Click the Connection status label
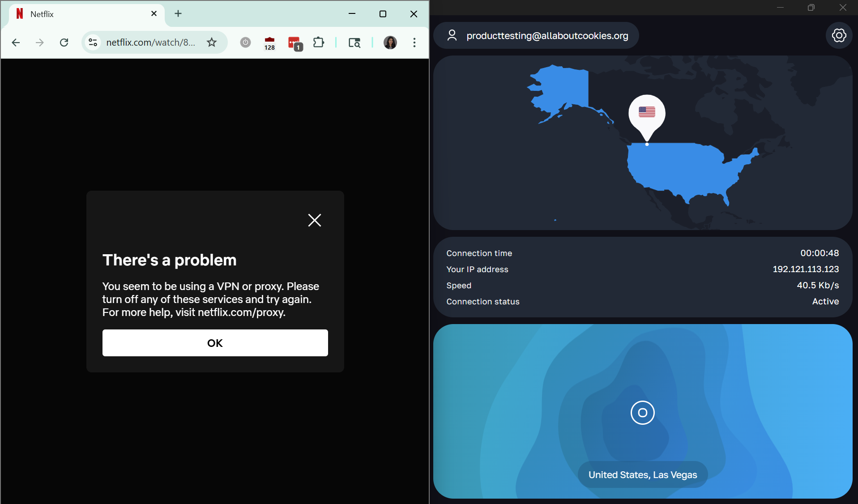Screen dimensions: 858x504 coord(483,302)
